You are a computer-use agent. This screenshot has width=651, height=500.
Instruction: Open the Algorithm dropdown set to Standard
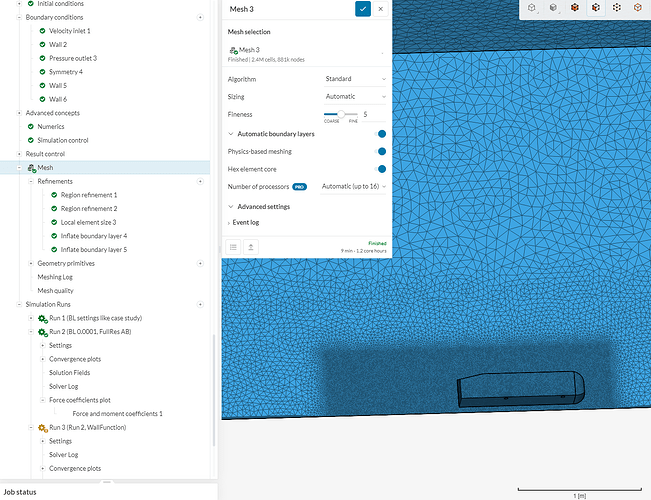point(355,79)
